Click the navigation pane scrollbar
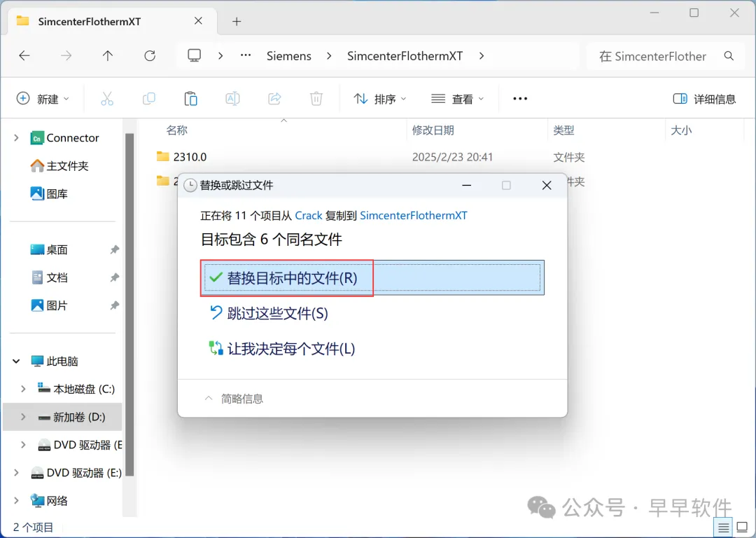The image size is (756, 538). tap(129, 305)
